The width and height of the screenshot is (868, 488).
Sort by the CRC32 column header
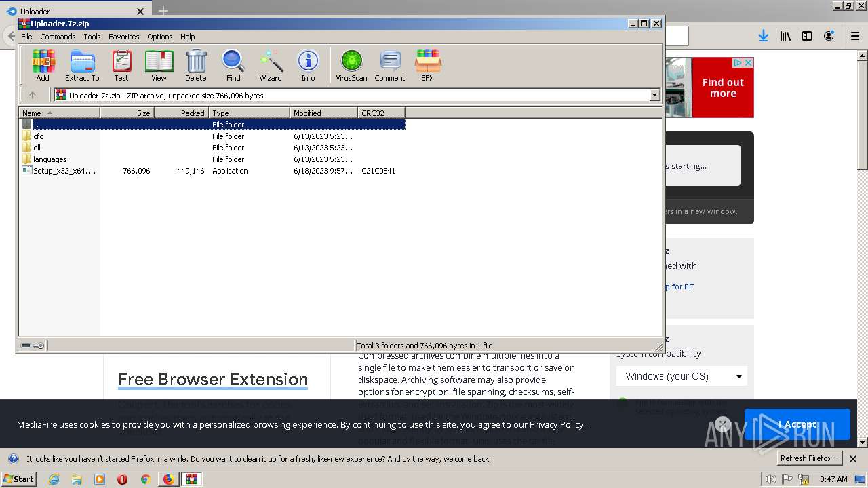[381, 113]
